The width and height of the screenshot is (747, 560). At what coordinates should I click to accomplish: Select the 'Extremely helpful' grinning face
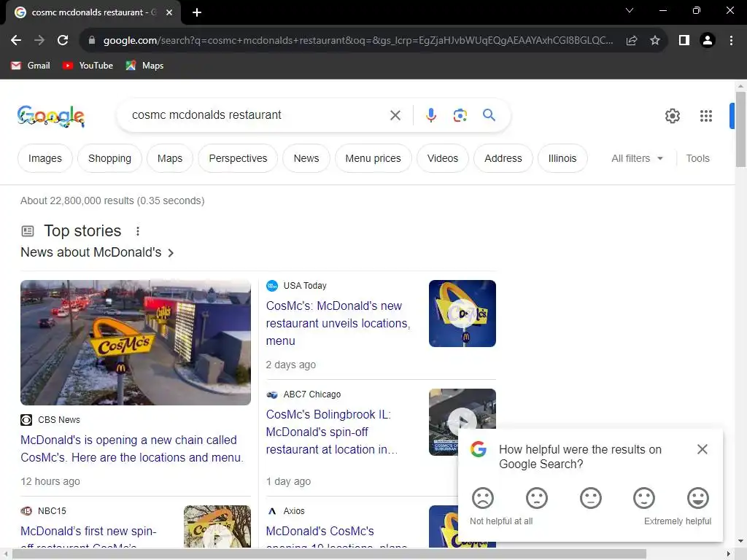[x=698, y=498]
